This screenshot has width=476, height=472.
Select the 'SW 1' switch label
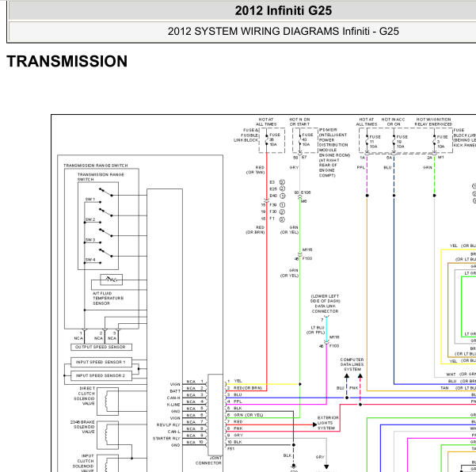coord(90,200)
